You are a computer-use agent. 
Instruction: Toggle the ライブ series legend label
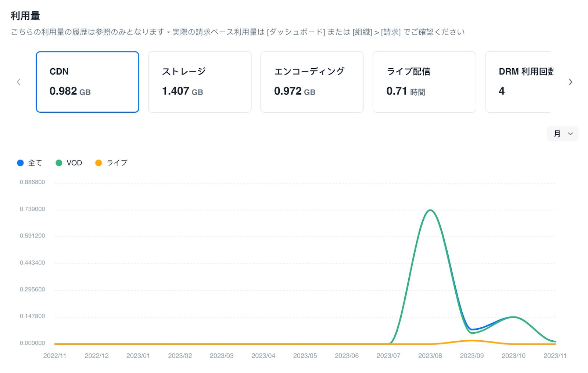tap(117, 163)
